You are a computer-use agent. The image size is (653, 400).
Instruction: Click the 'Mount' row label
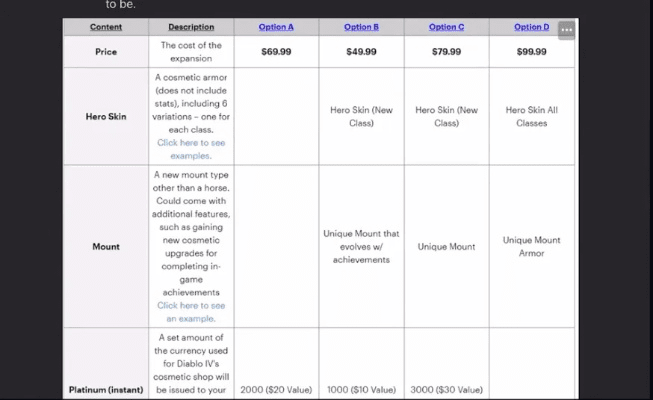pyautogui.click(x=106, y=246)
